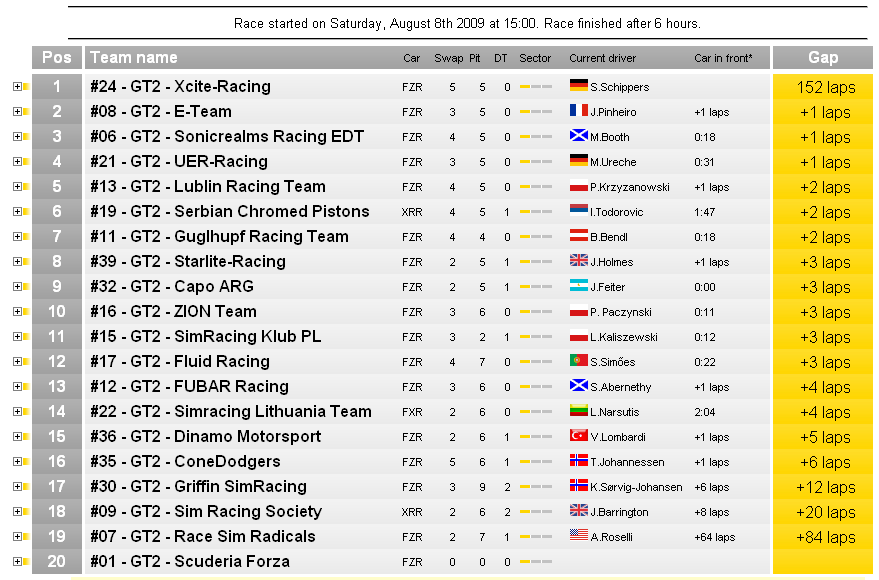Viewport: 879px width, 580px height.
Task: Click the Lithuanian flag next to L.Narsutis
Action: [x=578, y=412]
